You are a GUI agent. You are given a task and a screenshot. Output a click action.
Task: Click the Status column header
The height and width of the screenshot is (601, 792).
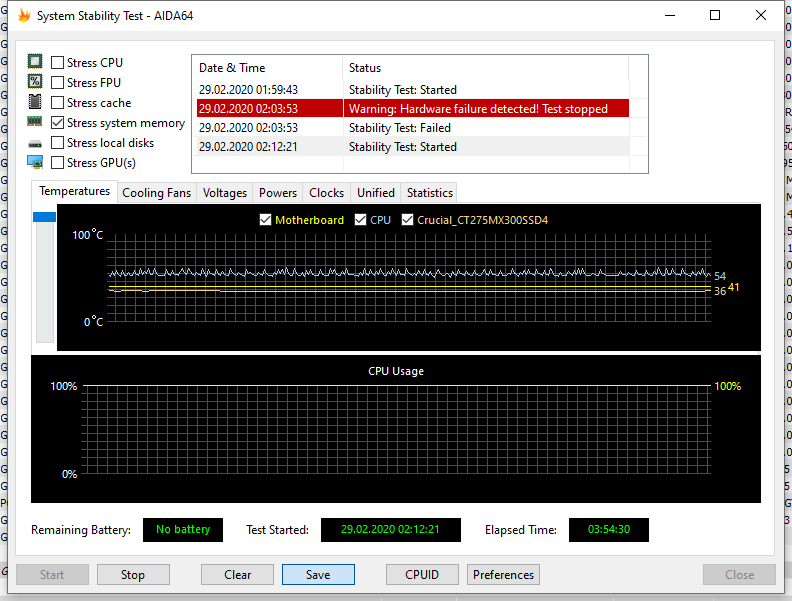(486, 68)
